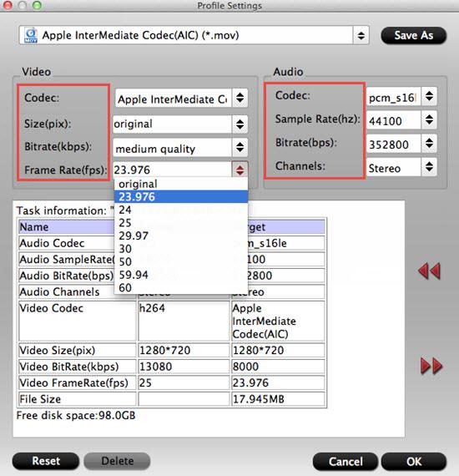Click the Cancel button

click(x=346, y=462)
